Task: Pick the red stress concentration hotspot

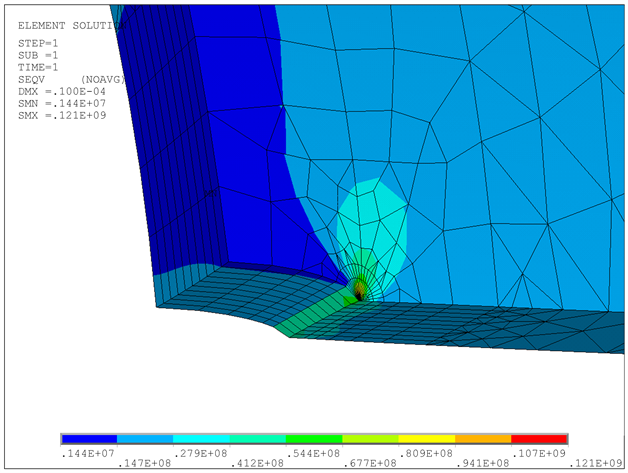Action: pos(359,293)
